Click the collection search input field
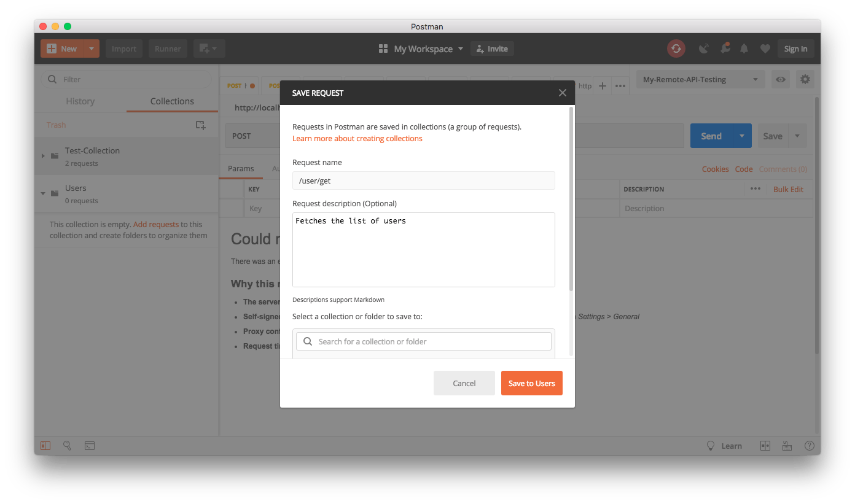 pos(423,341)
